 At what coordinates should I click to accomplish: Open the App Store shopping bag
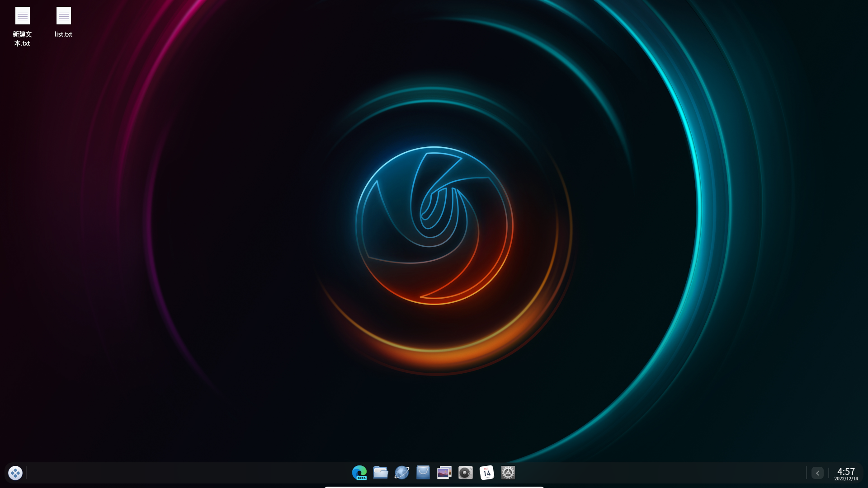pos(423,473)
